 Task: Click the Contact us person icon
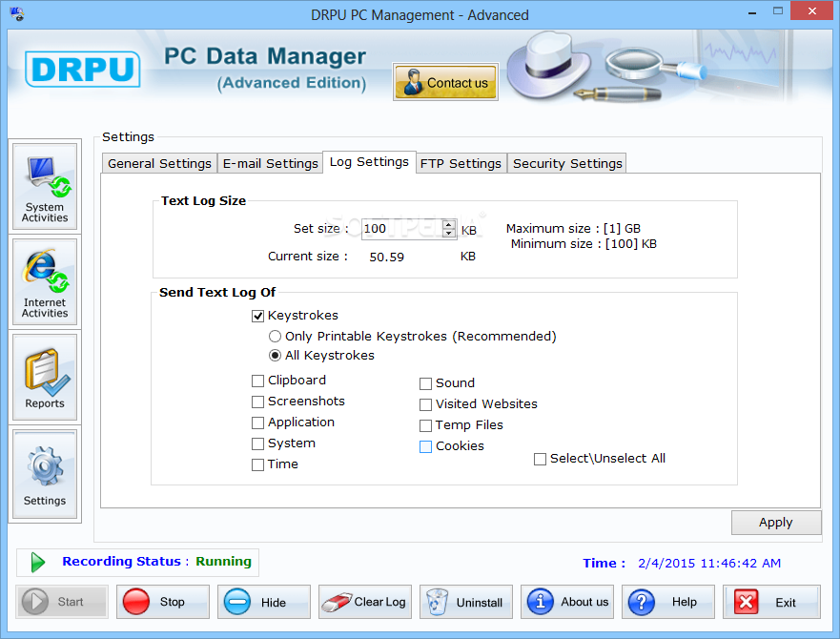tap(413, 82)
